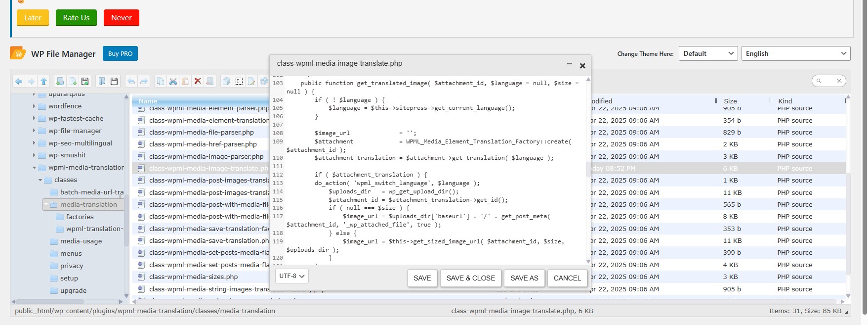Download the selected file via the floppy icon

click(114, 81)
